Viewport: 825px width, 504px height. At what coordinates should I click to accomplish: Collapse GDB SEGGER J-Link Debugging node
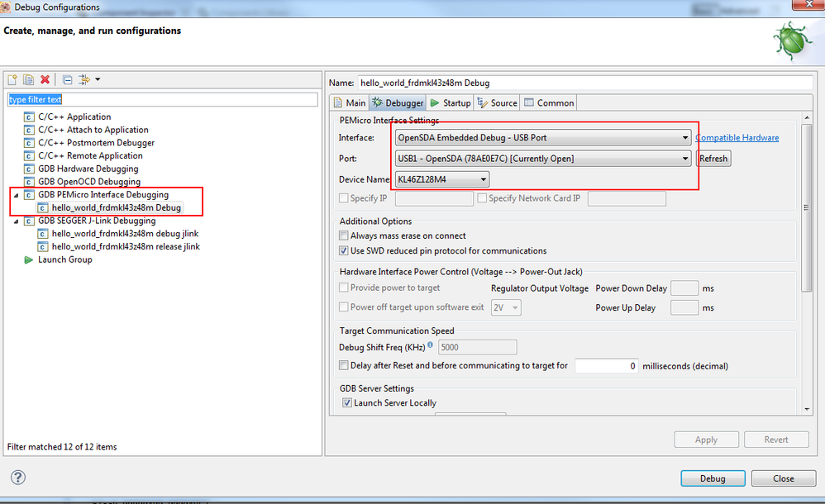click(17, 221)
